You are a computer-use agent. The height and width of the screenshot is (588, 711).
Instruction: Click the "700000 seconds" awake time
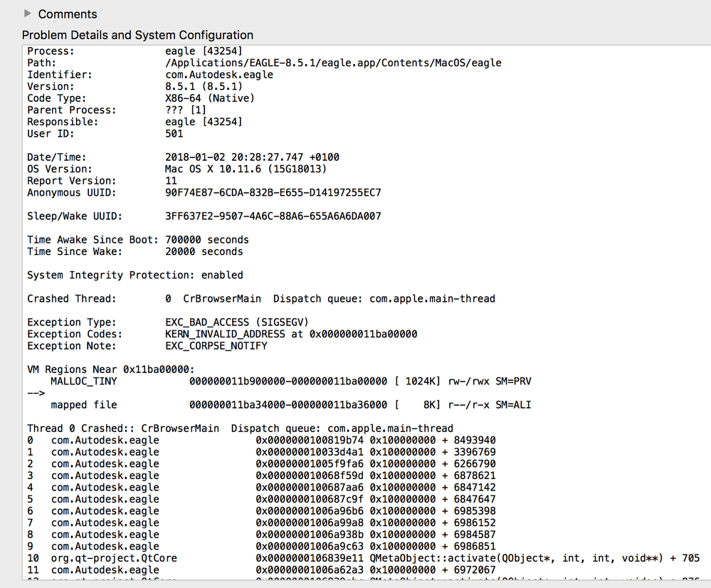coord(207,240)
